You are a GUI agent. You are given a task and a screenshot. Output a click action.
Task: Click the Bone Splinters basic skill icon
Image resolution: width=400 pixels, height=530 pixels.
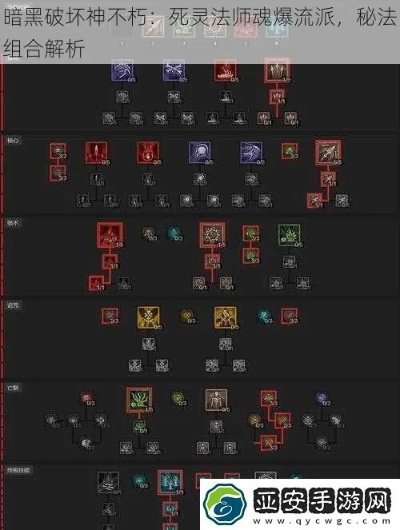click(277, 70)
